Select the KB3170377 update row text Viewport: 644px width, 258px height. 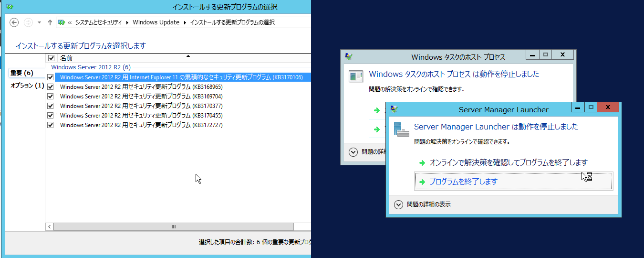141,106
